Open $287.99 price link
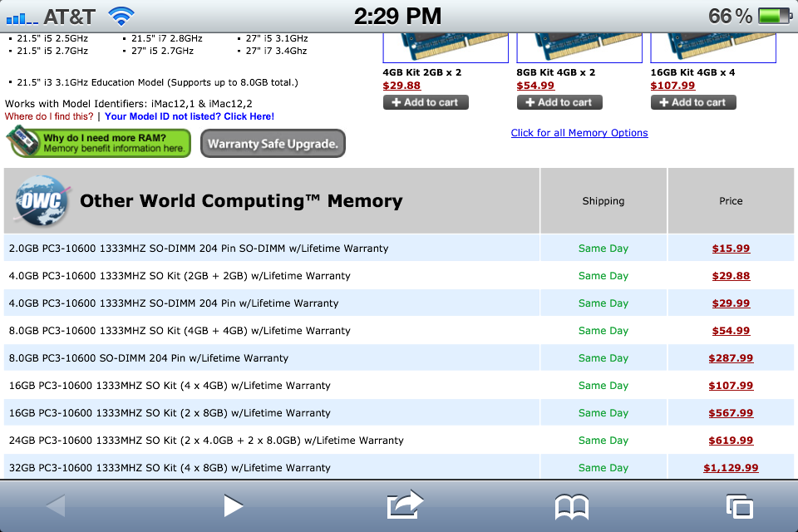Screen dimensions: 798x532 pos(731,358)
